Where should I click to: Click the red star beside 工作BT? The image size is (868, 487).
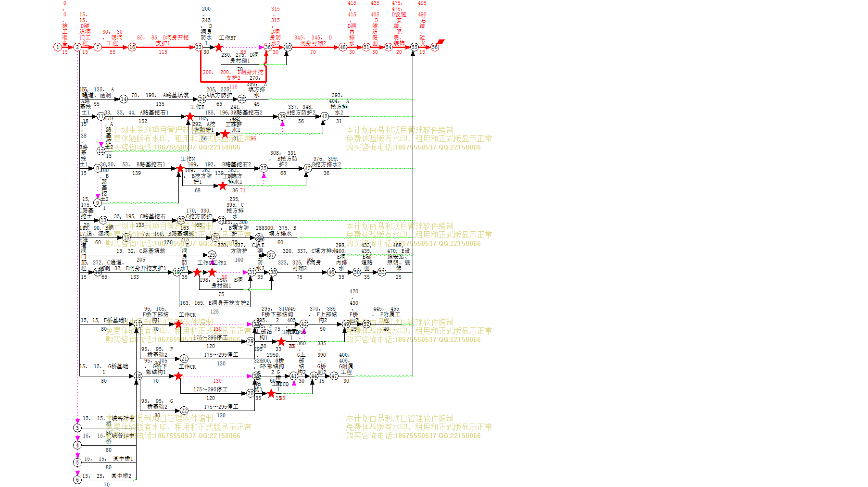[219, 47]
